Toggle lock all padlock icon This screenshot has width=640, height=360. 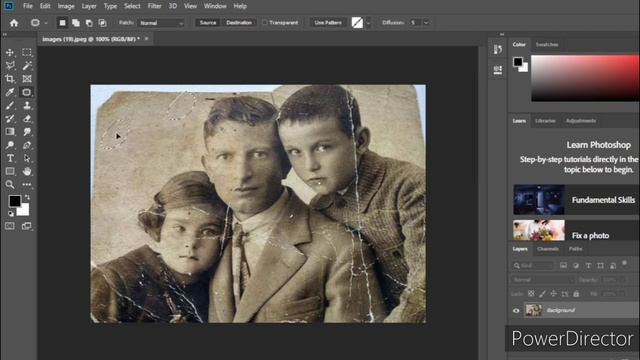[x=576, y=293]
